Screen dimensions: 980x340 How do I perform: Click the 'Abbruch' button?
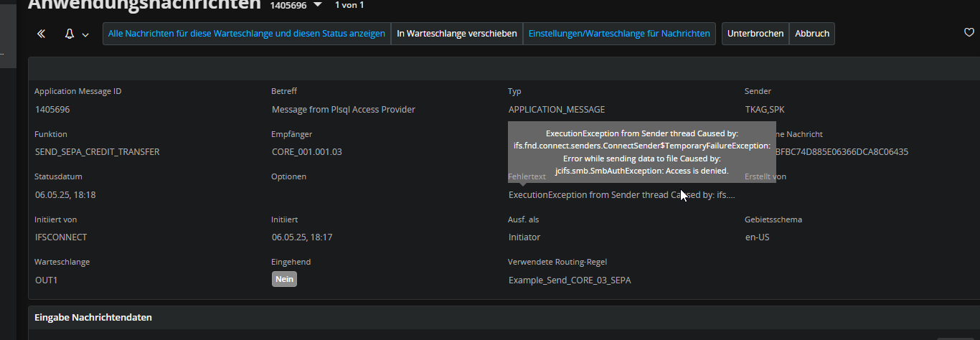tap(812, 34)
